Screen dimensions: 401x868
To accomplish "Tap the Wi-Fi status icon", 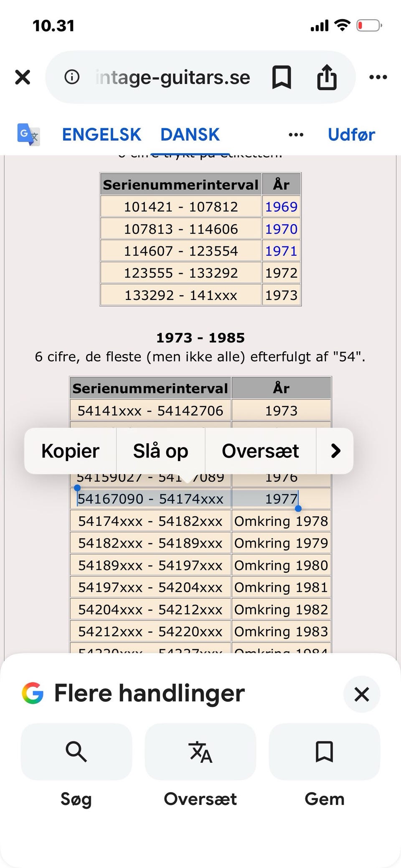I will (343, 25).
